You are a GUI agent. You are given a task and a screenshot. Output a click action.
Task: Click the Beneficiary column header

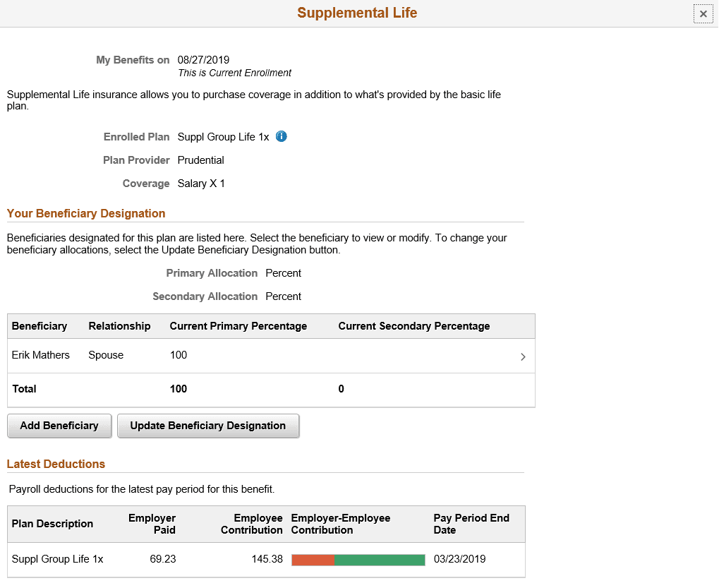[39, 326]
